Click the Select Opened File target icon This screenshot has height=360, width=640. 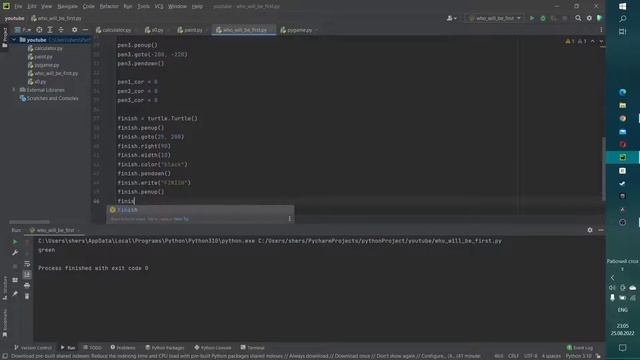coord(39,30)
